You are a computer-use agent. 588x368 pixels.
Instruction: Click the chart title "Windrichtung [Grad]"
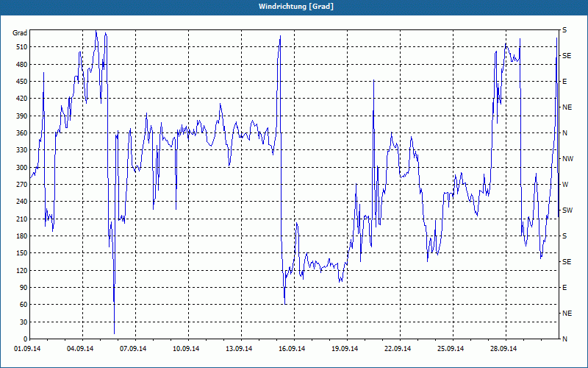click(x=296, y=7)
